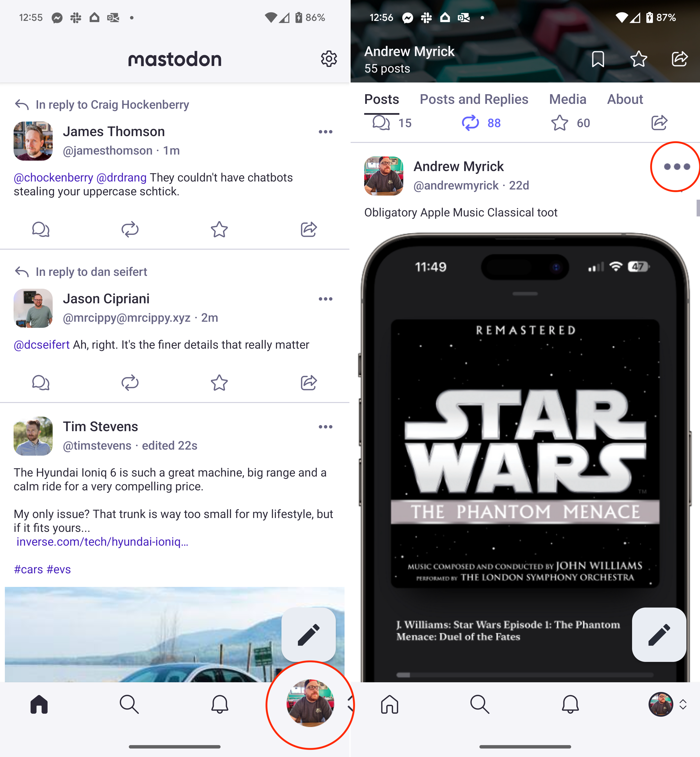Expand three-dot menu on Jason Cipriani's post

(x=326, y=299)
